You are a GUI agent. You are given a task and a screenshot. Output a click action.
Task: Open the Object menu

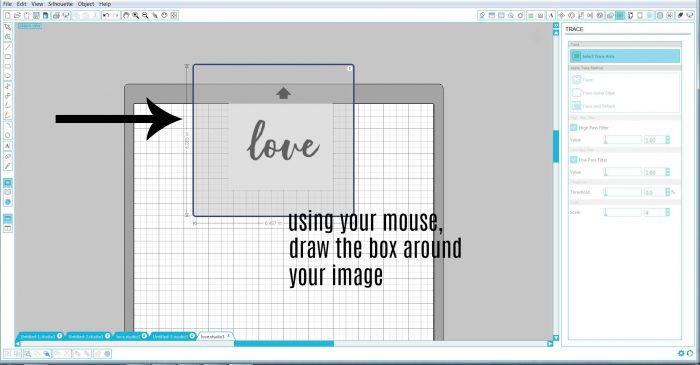pos(86,4)
